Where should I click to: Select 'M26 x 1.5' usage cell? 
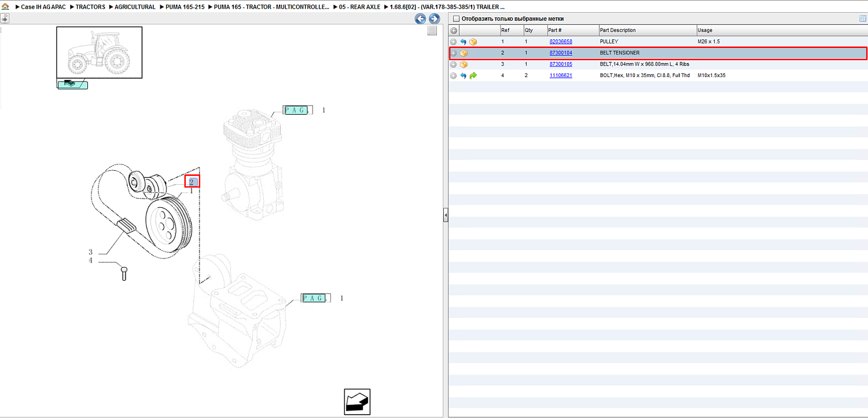pyautogui.click(x=709, y=42)
